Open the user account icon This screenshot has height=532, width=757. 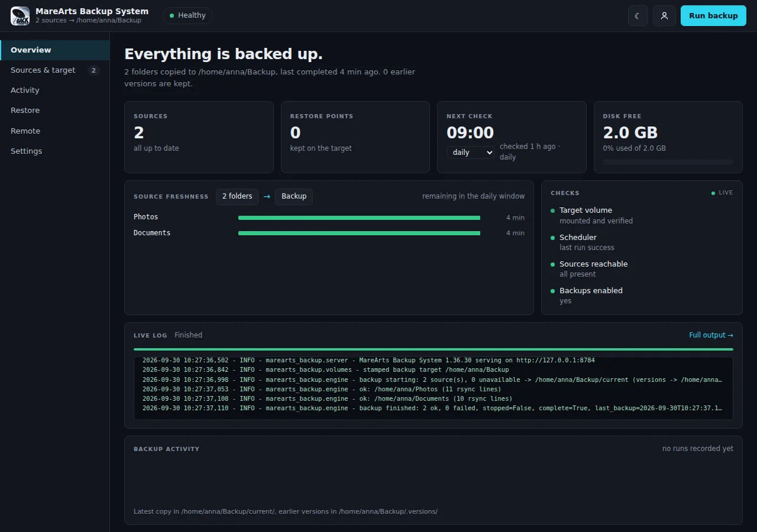[x=664, y=16]
